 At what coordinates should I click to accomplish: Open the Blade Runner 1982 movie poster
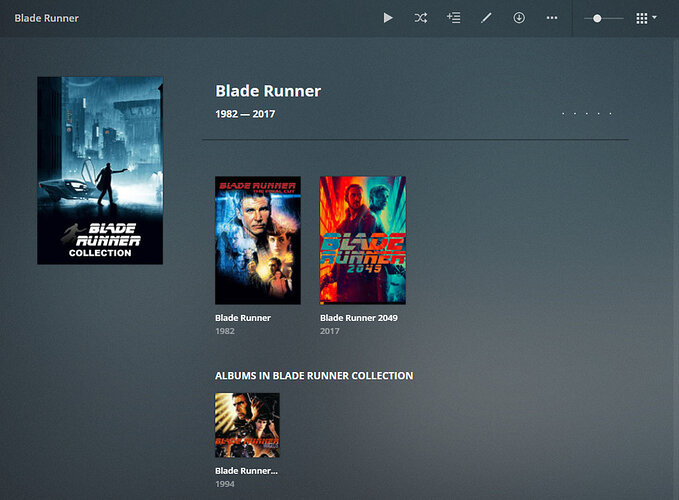(x=258, y=240)
